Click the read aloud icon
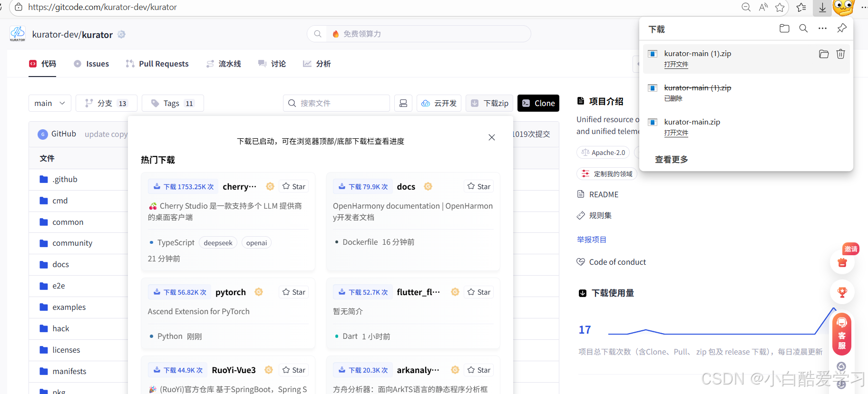This screenshot has height=394, width=868. [x=763, y=7]
